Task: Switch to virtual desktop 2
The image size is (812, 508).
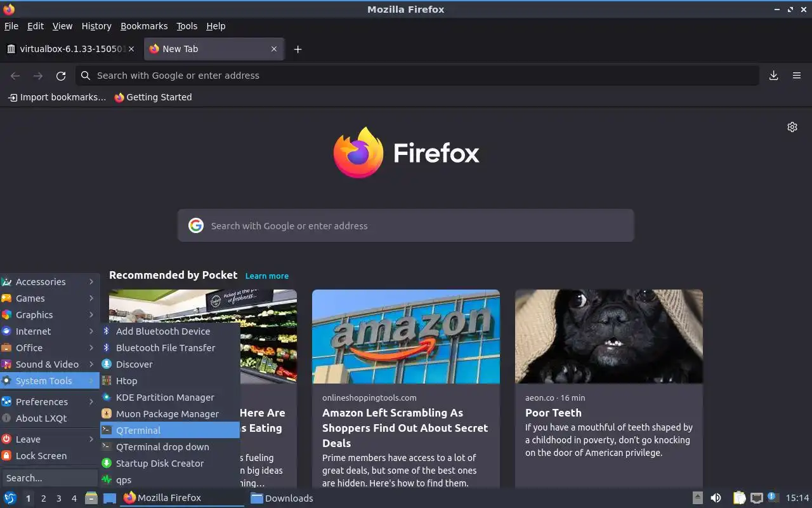Action: tap(43, 498)
